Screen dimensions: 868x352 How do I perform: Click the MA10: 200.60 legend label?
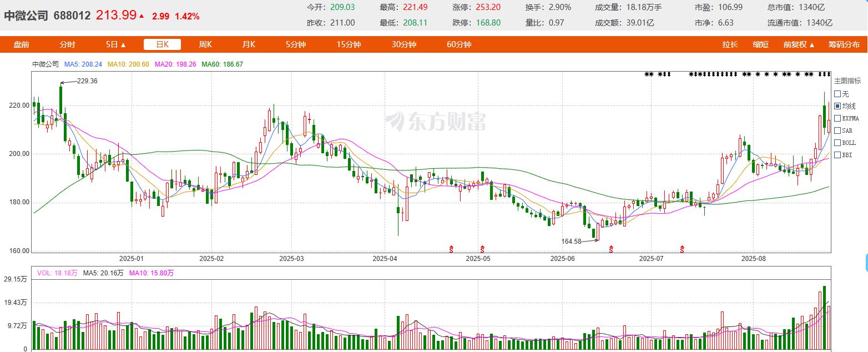tap(128, 64)
